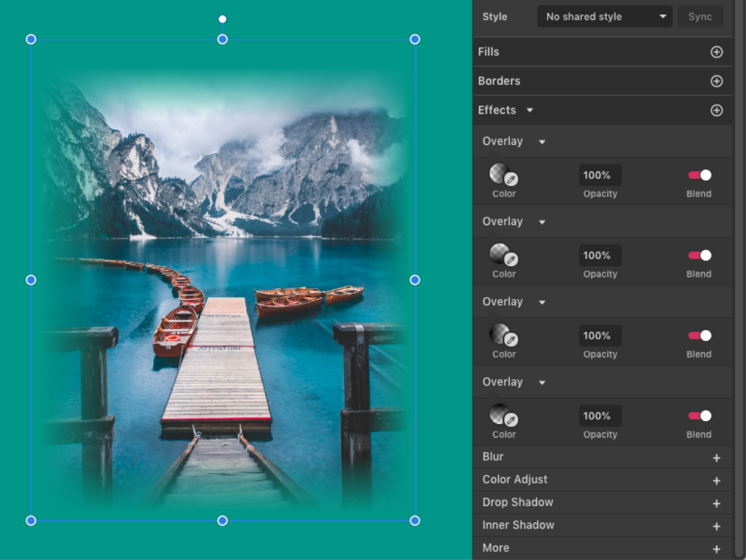Toggle Blend switch of the second Overlay

coord(699,255)
